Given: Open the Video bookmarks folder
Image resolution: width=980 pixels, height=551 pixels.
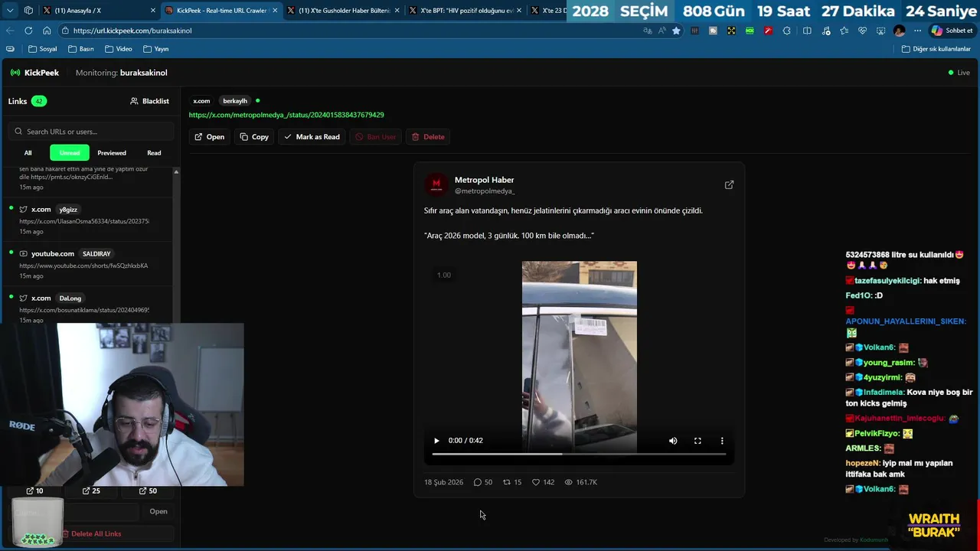Looking at the screenshot, I should click(118, 49).
